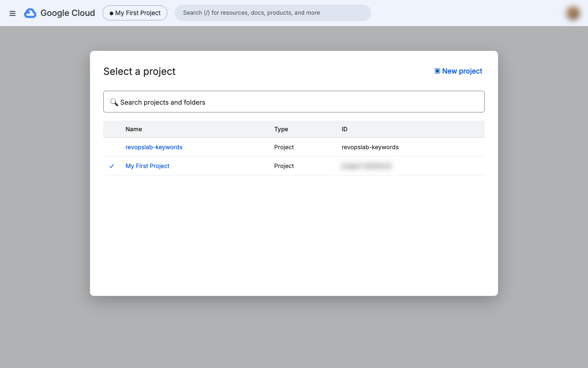The image size is (588, 368).
Task: Click the Select a project heading
Action: pyautogui.click(x=139, y=72)
